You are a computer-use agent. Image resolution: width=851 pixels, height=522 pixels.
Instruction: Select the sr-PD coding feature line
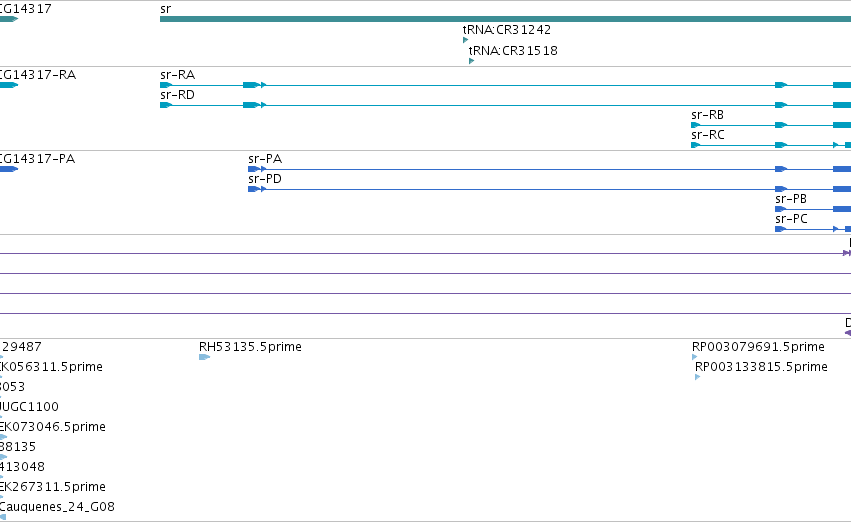(x=549, y=189)
